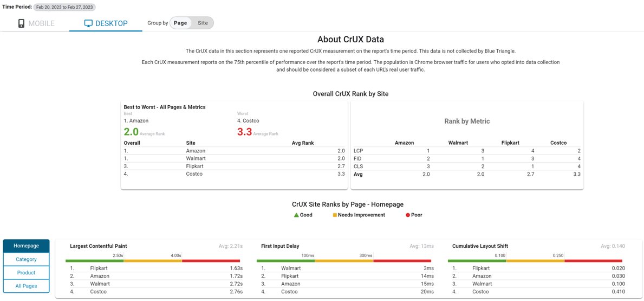Image resolution: width=644 pixels, height=301 pixels.
Task: Select the All Pages tab
Action: (x=27, y=286)
